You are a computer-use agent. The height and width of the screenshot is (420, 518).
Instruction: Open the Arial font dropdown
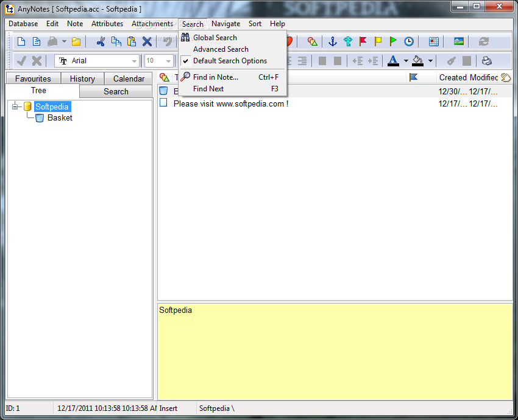click(134, 61)
